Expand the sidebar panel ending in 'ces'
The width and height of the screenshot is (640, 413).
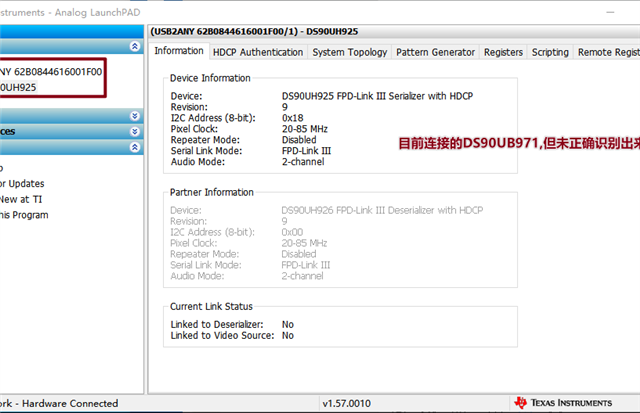coord(135,131)
